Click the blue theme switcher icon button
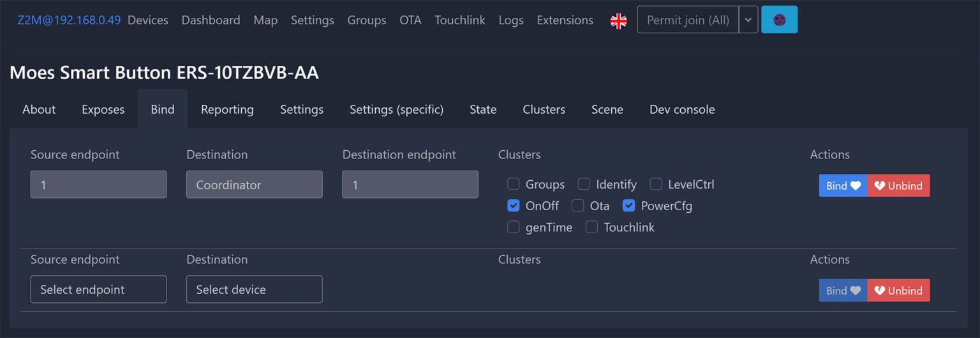The image size is (980, 338). click(779, 20)
